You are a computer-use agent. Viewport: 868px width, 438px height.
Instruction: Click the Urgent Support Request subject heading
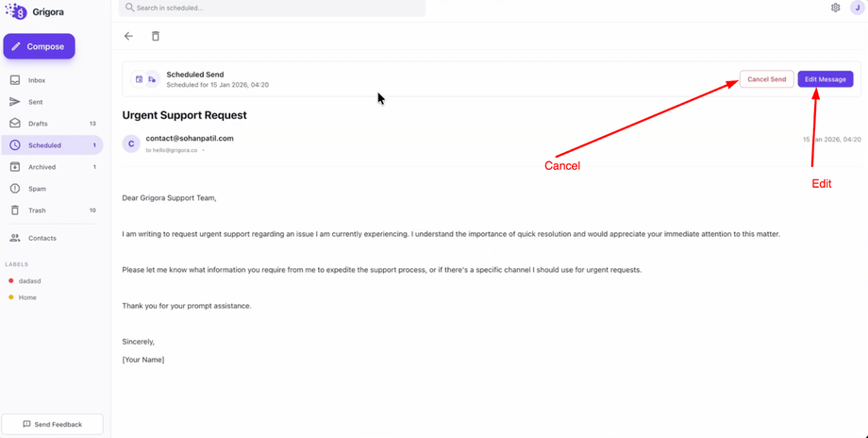click(184, 115)
